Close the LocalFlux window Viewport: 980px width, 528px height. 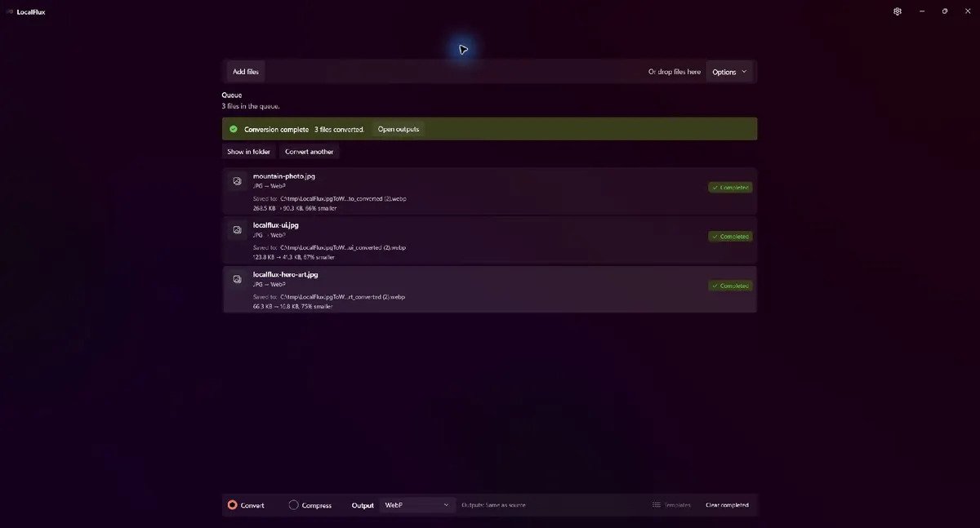968,11
